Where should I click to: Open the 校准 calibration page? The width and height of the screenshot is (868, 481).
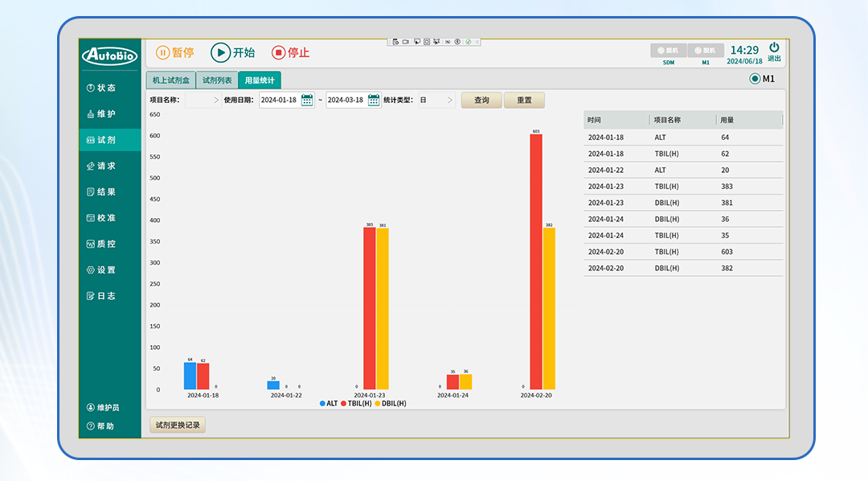tap(110, 218)
